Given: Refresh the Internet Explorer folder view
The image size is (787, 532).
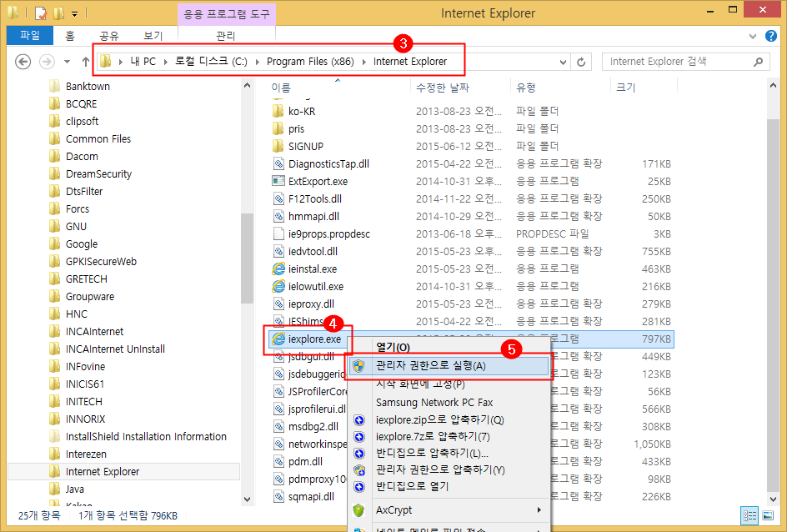Looking at the screenshot, I should [581, 62].
